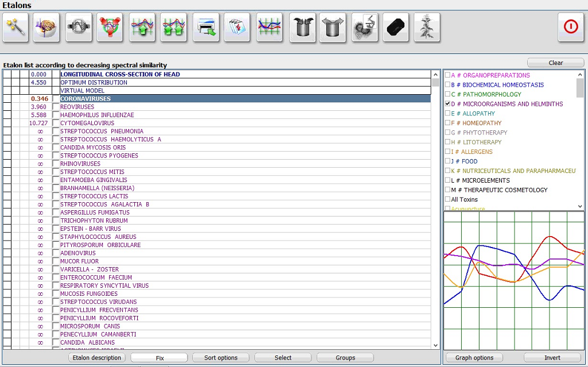This screenshot has height=367, width=588.
Task: Click the plant herb toolbar icon
Action: 427,27
